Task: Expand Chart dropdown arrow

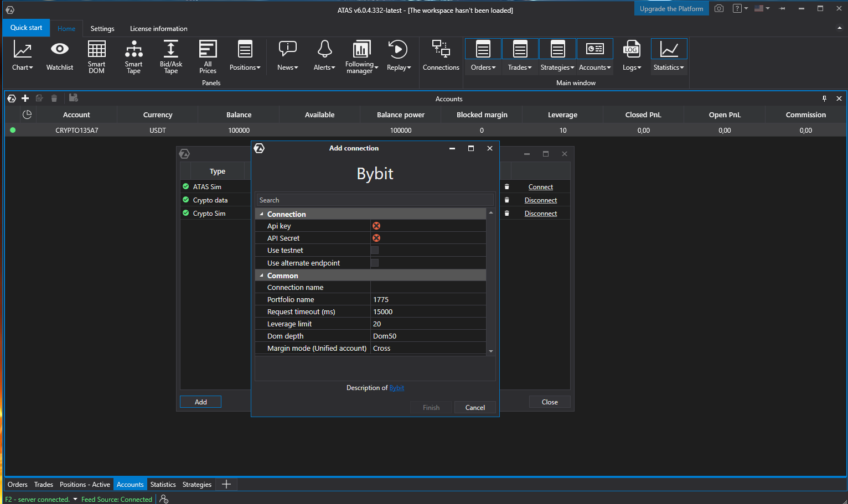Action: point(31,67)
